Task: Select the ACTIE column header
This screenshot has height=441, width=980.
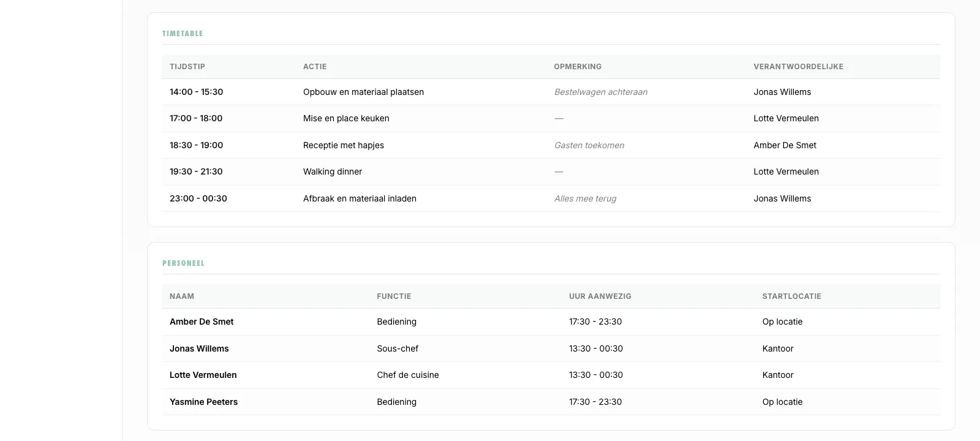Action: tap(315, 67)
